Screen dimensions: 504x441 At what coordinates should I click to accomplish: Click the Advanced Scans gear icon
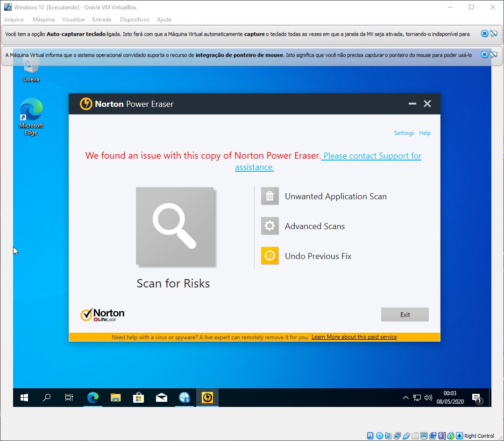point(270,226)
